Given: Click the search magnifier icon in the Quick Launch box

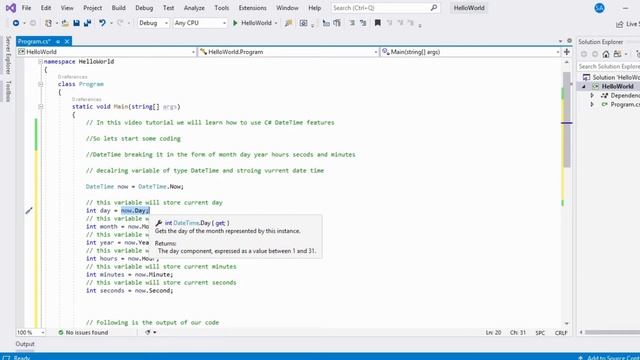Looking at the screenshot, I should click(433, 8).
